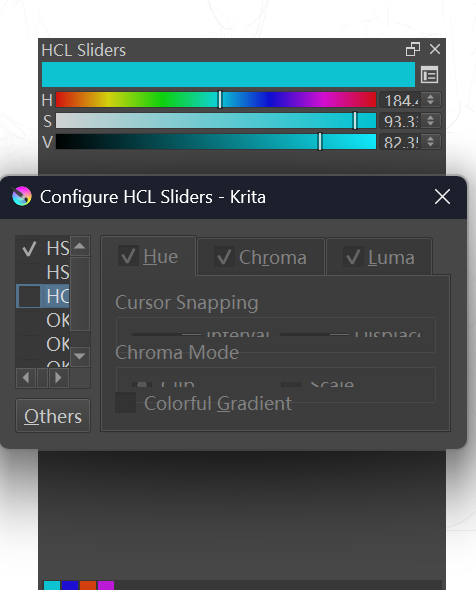Toggle the Colorful Gradient checkbox
Image resolution: width=476 pixels, height=590 pixels.
tap(125, 403)
